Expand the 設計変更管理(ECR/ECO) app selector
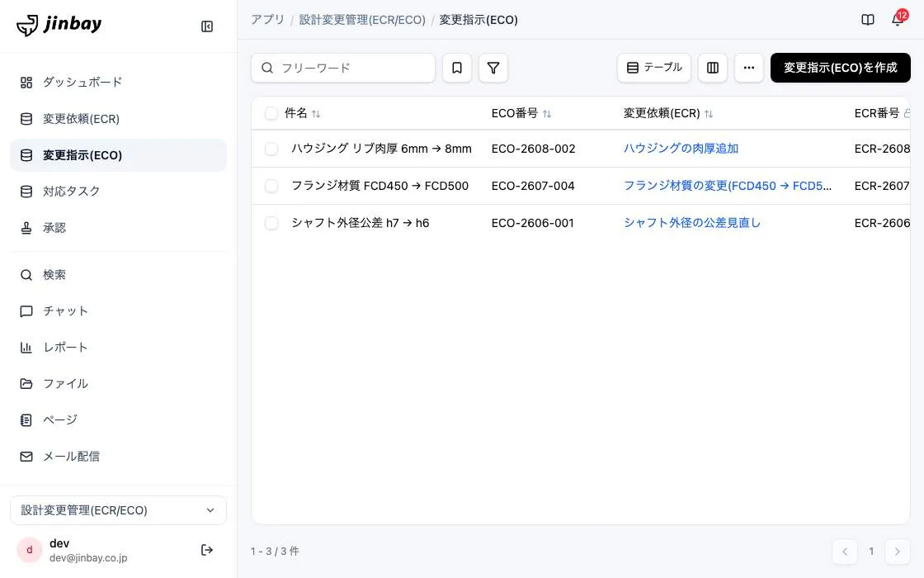Viewport: 924px width, 578px height. coord(119,510)
